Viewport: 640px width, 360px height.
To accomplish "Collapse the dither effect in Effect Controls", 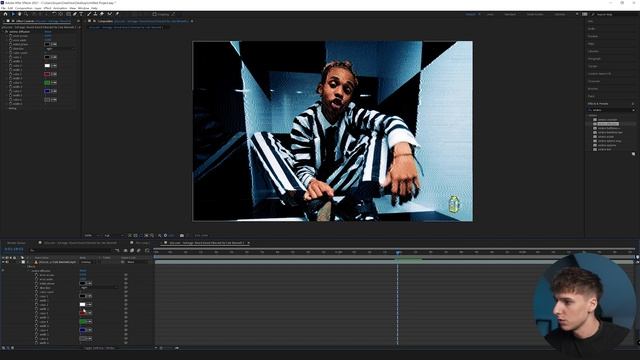I will coord(4,31).
